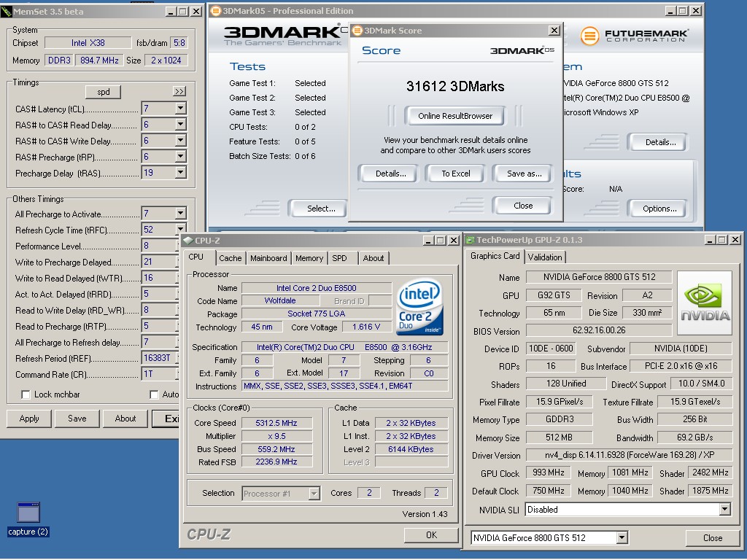Viewport: 747px width, 560px height.
Task: Open the Validation tab in GPU-Z
Action: click(545, 257)
